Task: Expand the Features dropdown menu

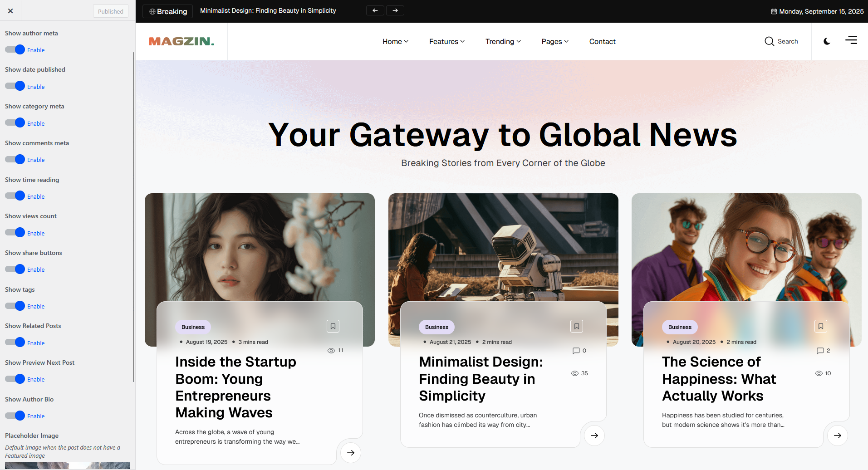Action: [x=446, y=41]
